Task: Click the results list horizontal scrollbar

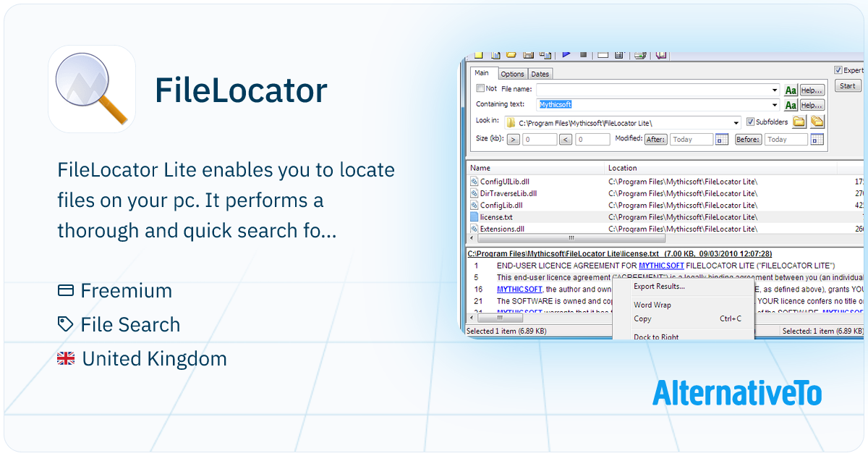Action: click(x=571, y=238)
